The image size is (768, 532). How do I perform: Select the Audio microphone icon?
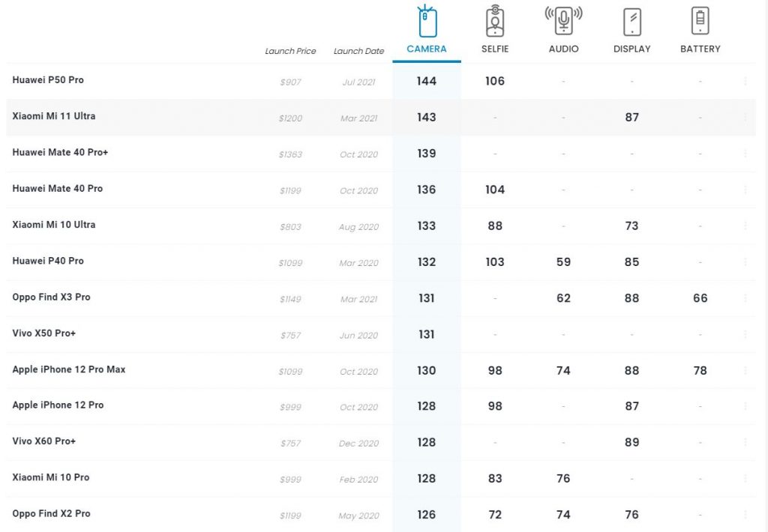click(x=563, y=20)
